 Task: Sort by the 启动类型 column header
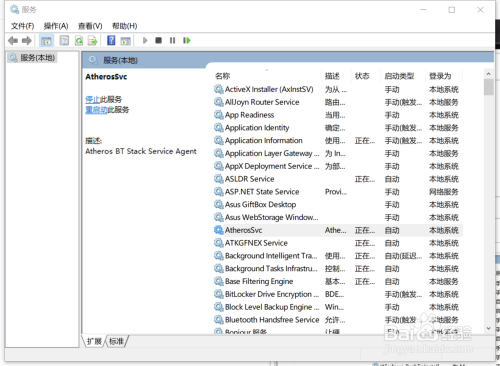tap(399, 76)
